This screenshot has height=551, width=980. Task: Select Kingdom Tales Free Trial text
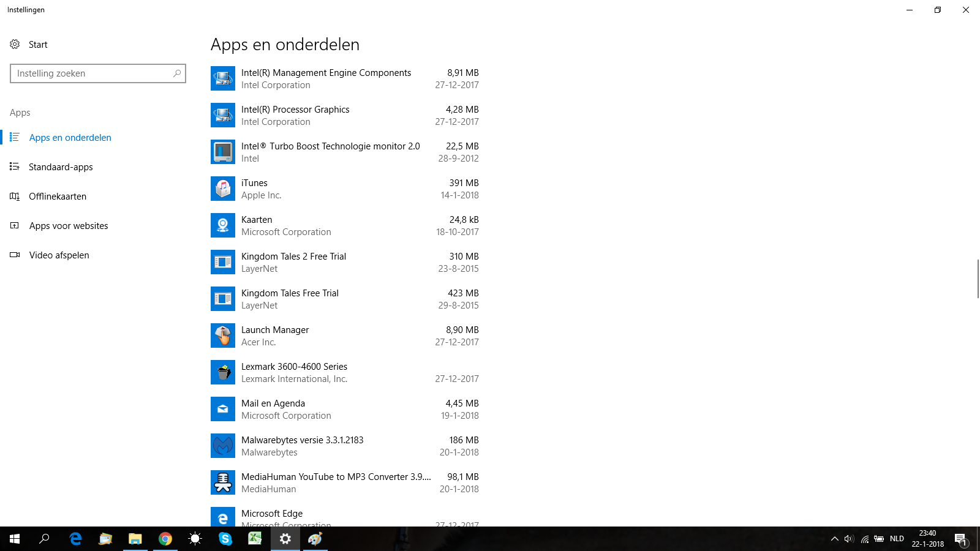290,293
